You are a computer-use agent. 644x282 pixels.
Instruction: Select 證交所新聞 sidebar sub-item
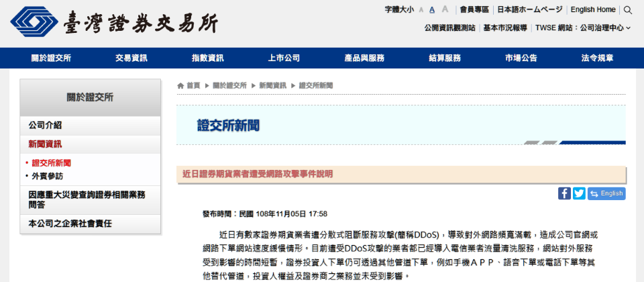52,163
